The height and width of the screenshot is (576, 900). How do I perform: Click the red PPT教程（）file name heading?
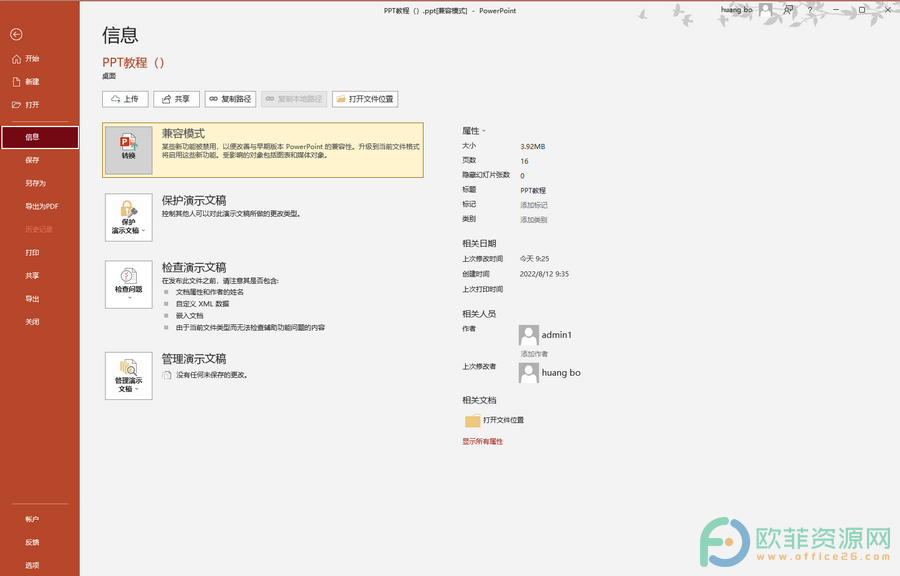134,63
